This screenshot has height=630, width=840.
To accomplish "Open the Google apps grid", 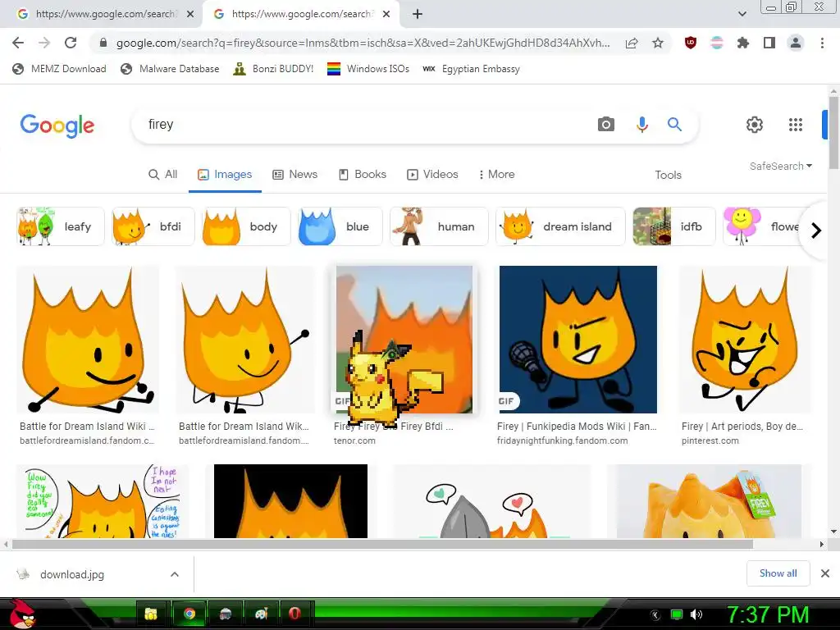I will point(796,125).
